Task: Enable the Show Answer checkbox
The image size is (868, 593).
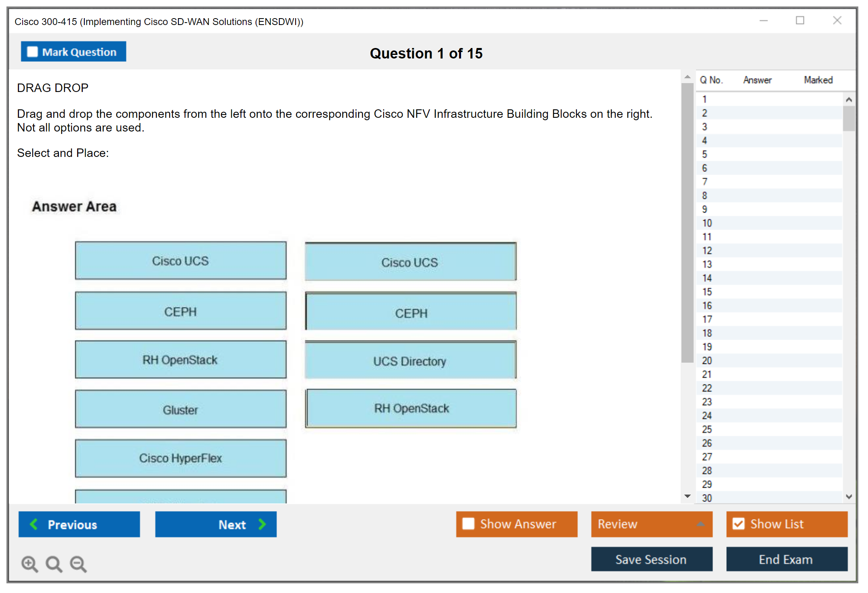Action: [x=468, y=524]
